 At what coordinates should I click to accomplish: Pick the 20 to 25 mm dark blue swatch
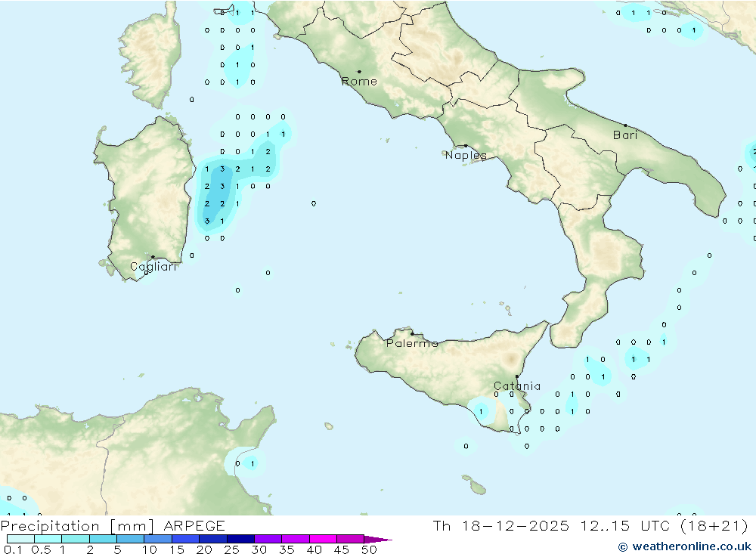point(213,539)
